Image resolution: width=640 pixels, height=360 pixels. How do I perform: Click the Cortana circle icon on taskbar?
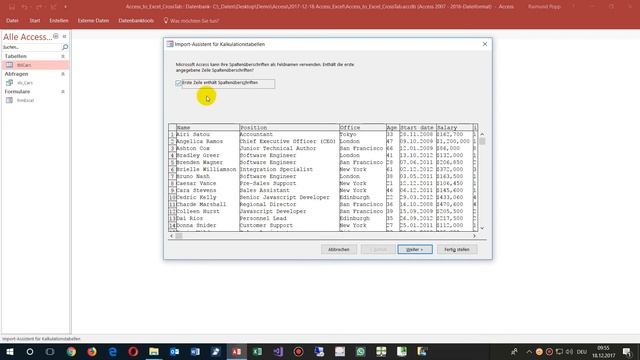click(x=30, y=351)
